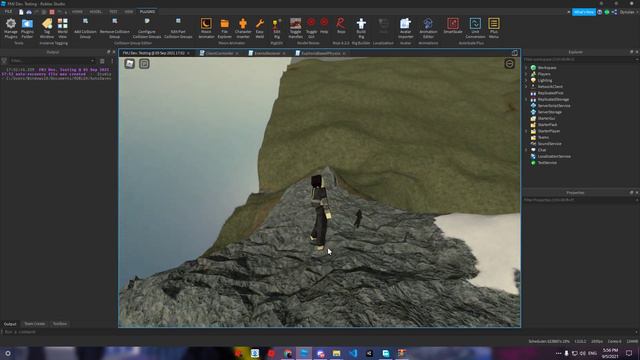Switch to the EventsReceiver script tab
The height and width of the screenshot is (360, 640).
267,53
